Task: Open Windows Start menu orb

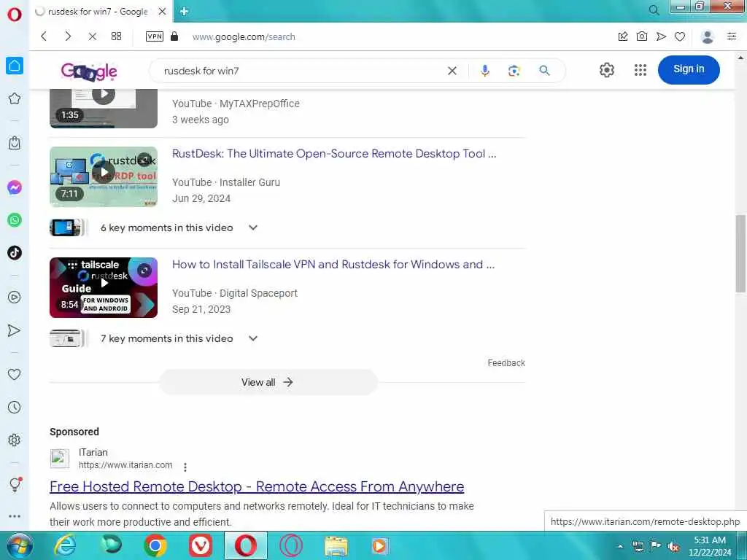Action: tap(18, 545)
